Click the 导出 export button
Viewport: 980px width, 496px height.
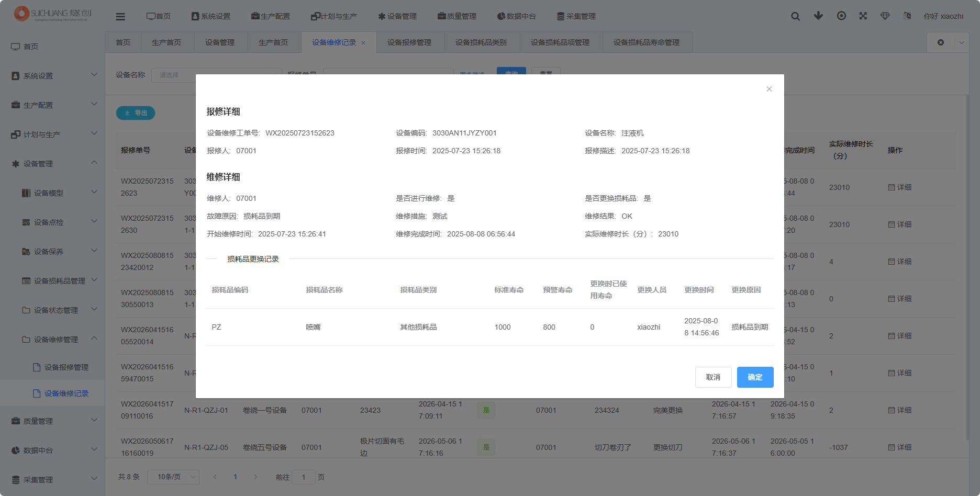(x=136, y=113)
